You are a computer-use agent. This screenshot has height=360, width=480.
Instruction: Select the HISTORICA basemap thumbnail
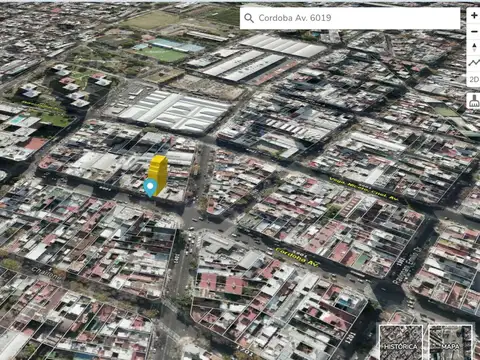pos(400,343)
